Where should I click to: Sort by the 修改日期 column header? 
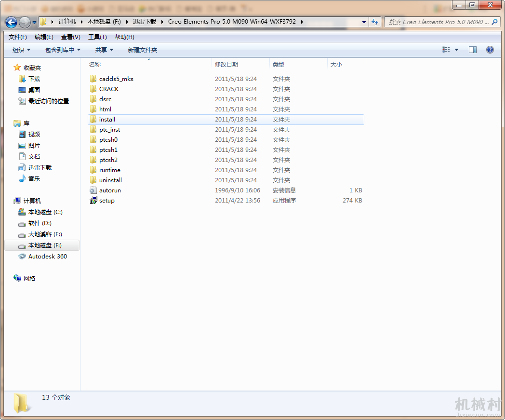[x=240, y=65]
